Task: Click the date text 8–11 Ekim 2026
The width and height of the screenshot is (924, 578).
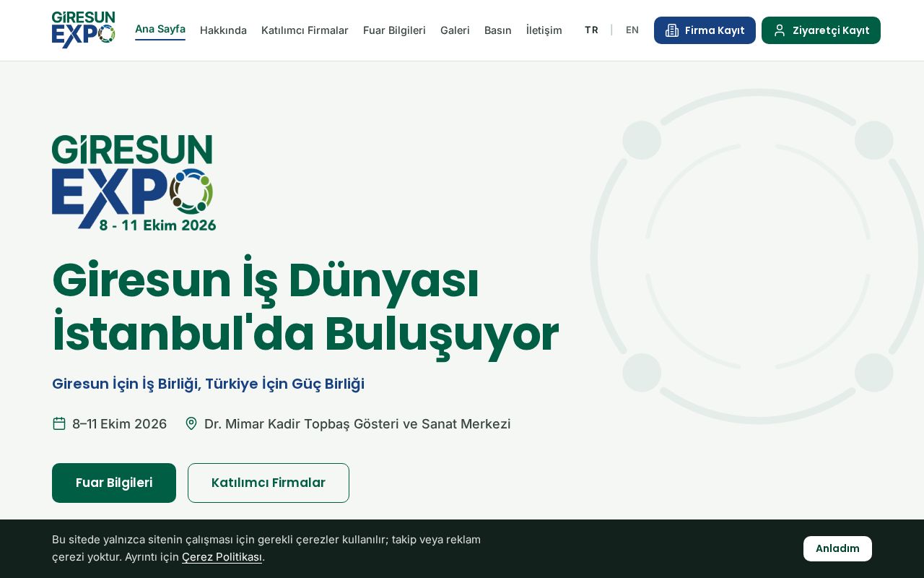Action: 120,424
